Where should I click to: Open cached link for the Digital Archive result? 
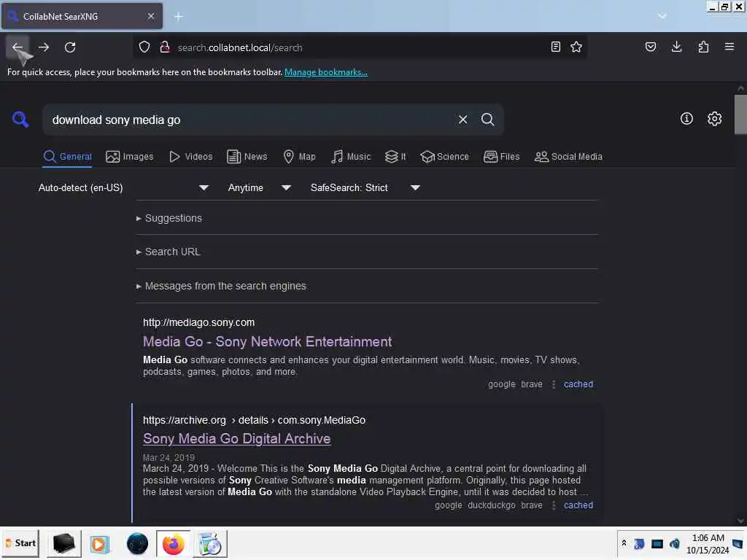578,505
